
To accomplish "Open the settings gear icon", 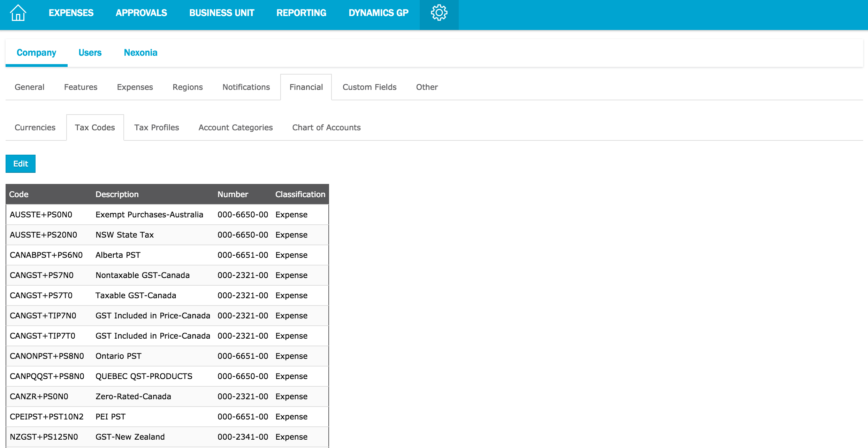I will (x=439, y=13).
